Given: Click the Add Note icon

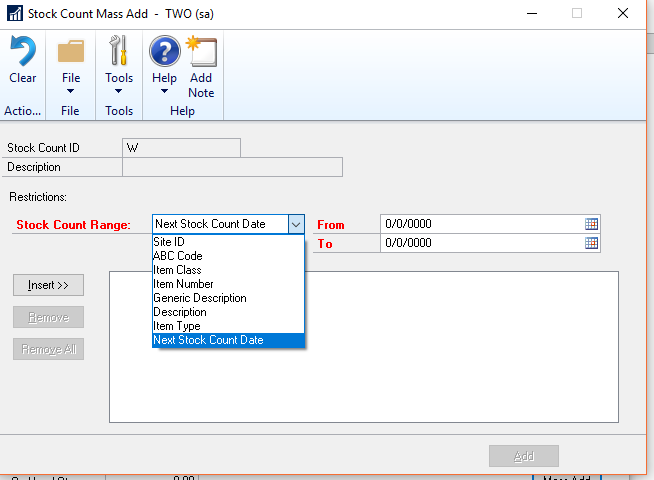Looking at the screenshot, I should 201,52.
